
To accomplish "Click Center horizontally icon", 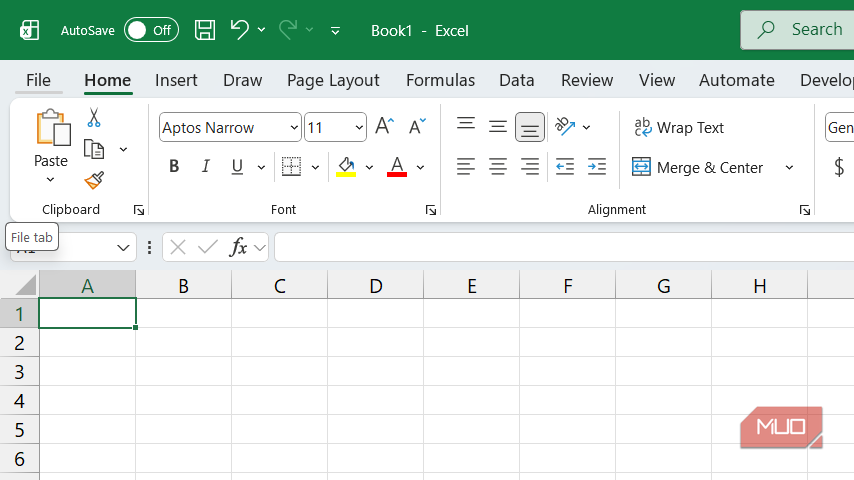I will (498, 166).
